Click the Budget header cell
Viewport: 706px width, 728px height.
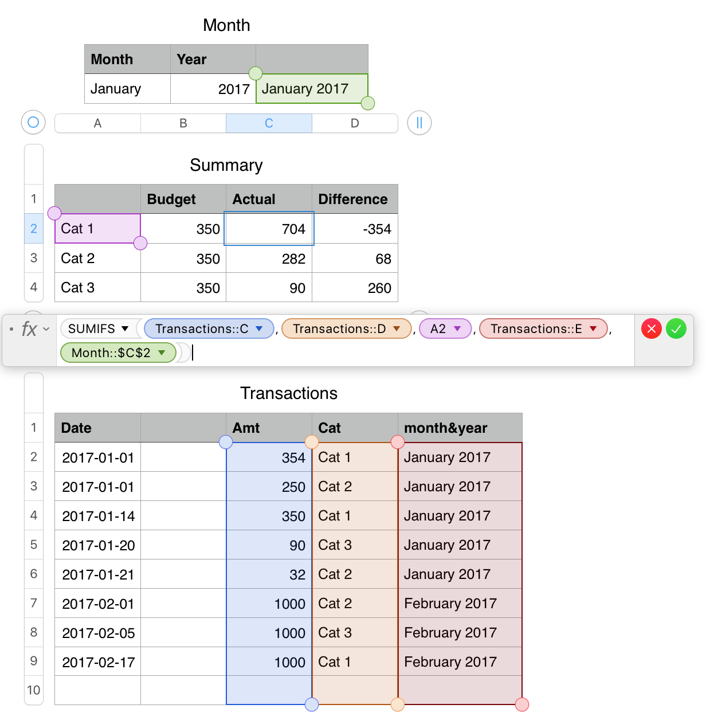183,199
